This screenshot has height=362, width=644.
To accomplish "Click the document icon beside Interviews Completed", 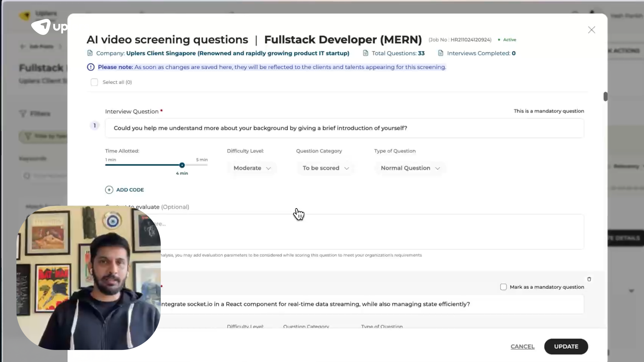I will point(441,53).
